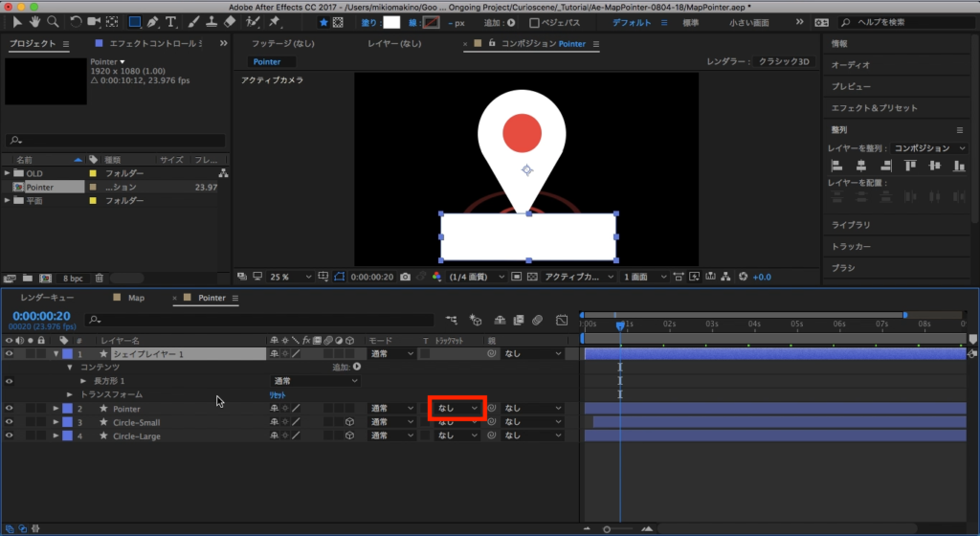Expand the トランスフォーム properties
980x536 pixels.
70,394
